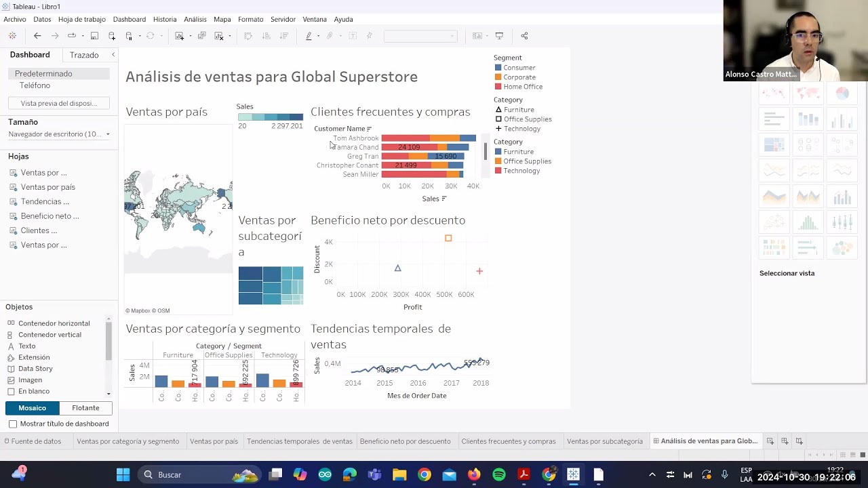
Task: Click the highlight pen icon
Action: pos(309,36)
